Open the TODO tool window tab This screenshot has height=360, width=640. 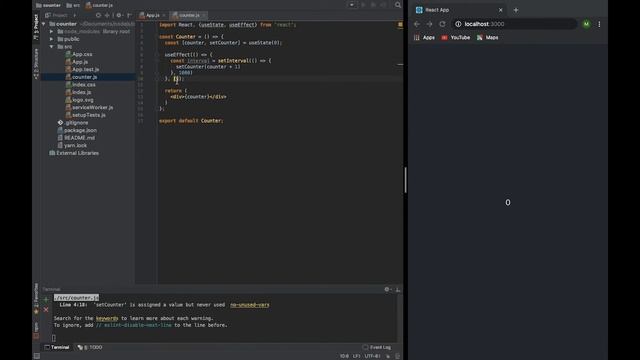(x=90, y=347)
